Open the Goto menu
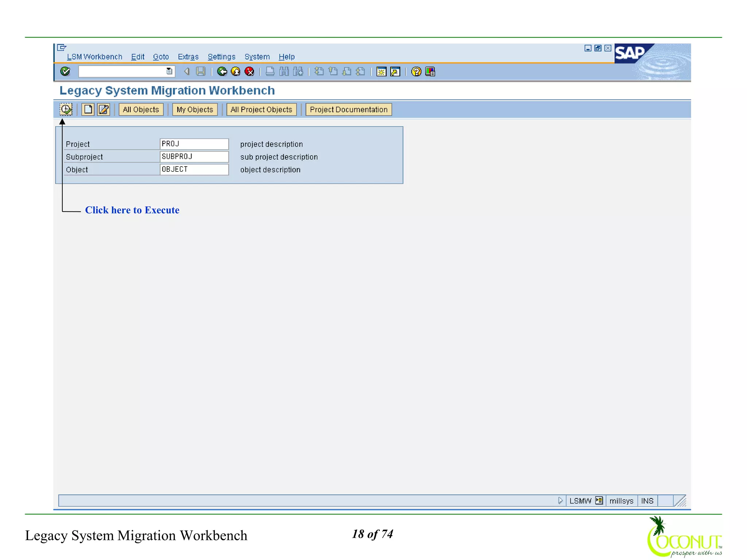 pos(161,57)
